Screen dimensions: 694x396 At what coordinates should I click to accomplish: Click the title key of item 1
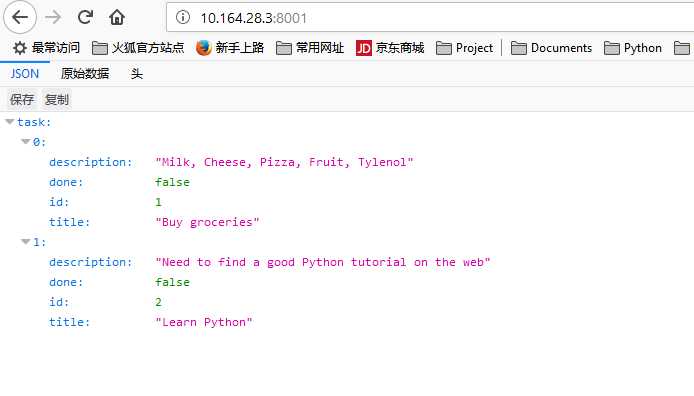(69, 322)
